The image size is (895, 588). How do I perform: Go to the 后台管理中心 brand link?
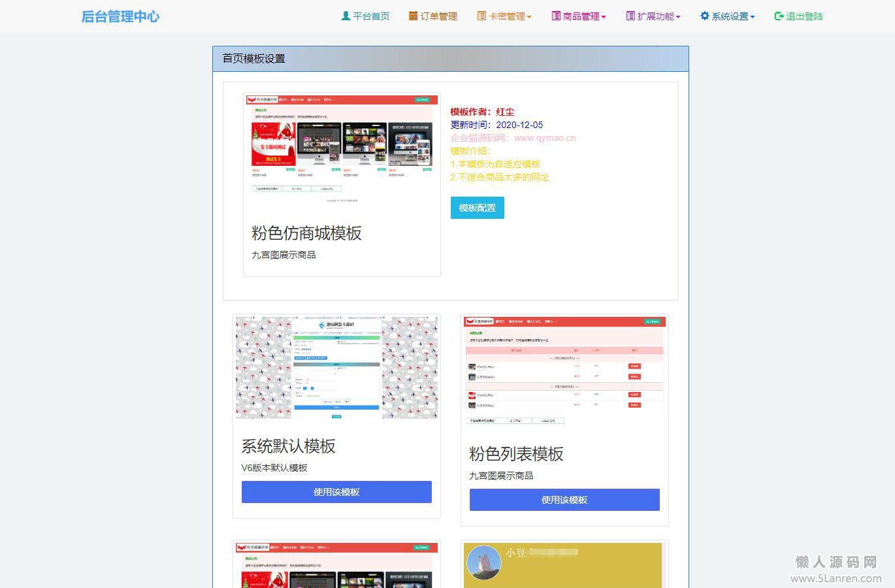tap(120, 16)
